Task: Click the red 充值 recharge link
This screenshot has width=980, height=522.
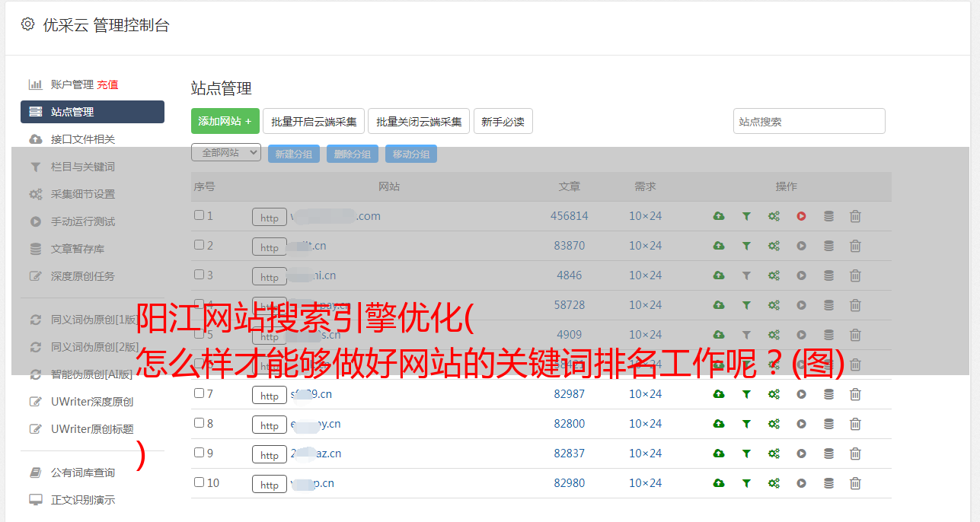Action: point(107,84)
